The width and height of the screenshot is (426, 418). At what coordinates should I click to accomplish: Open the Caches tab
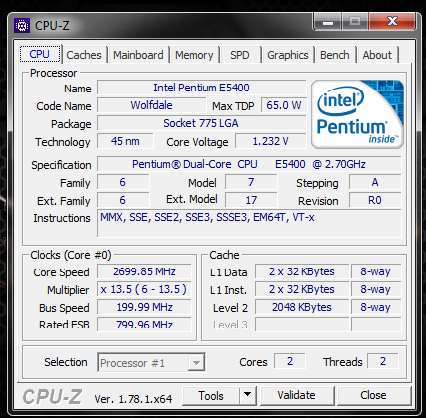coord(84,55)
